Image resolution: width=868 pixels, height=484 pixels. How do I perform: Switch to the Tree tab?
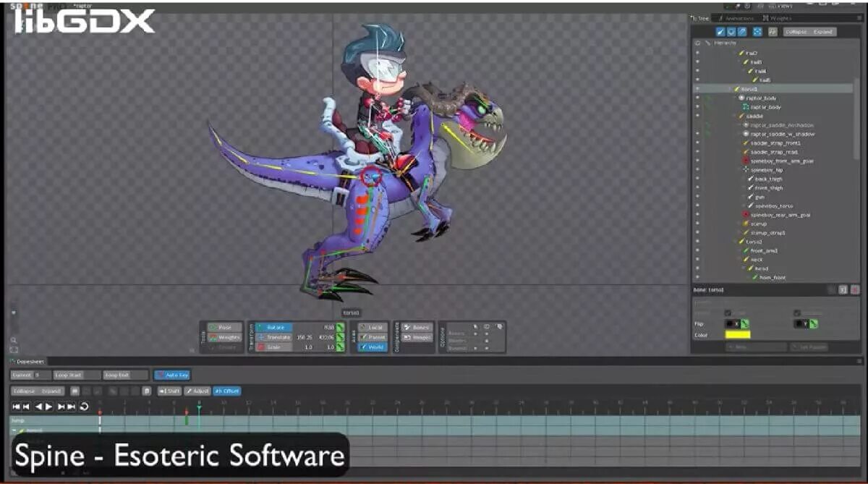click(701, 18)
